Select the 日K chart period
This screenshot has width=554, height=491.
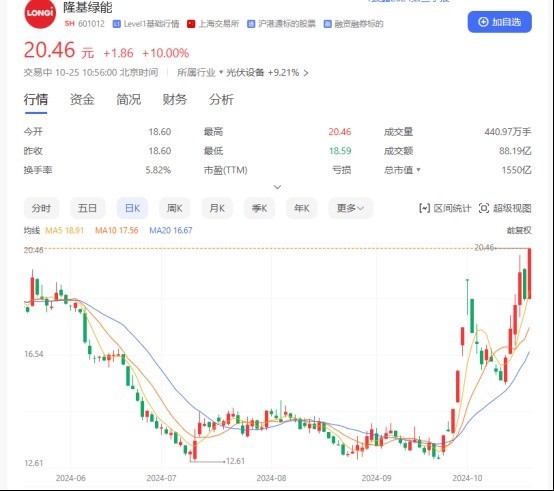pos(132,208)
